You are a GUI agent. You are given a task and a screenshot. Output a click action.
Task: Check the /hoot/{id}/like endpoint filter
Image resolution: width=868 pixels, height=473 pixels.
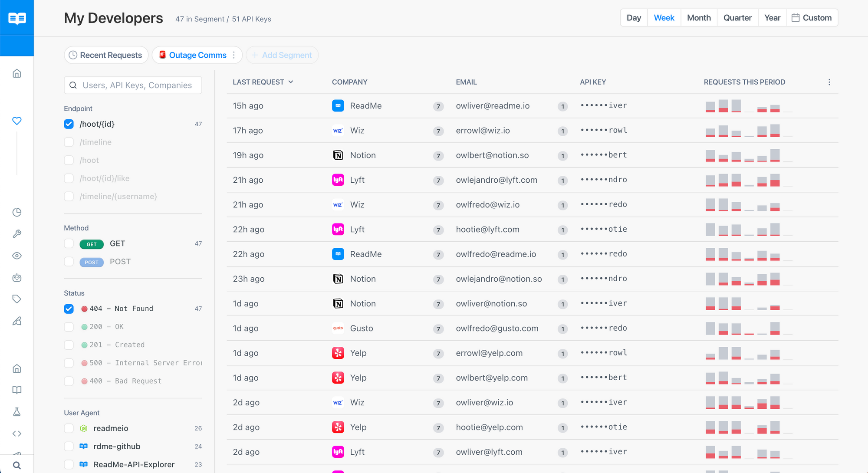tap(69, 179)
